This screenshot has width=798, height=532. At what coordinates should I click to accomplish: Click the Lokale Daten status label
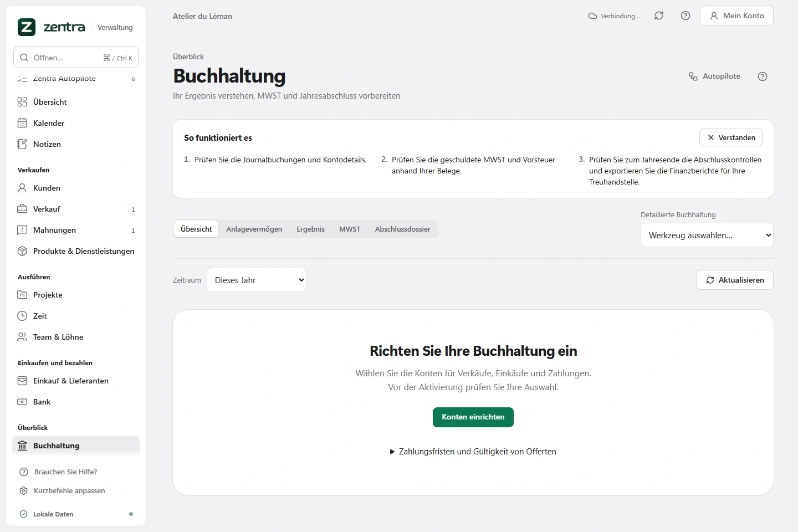pos(53,514)
